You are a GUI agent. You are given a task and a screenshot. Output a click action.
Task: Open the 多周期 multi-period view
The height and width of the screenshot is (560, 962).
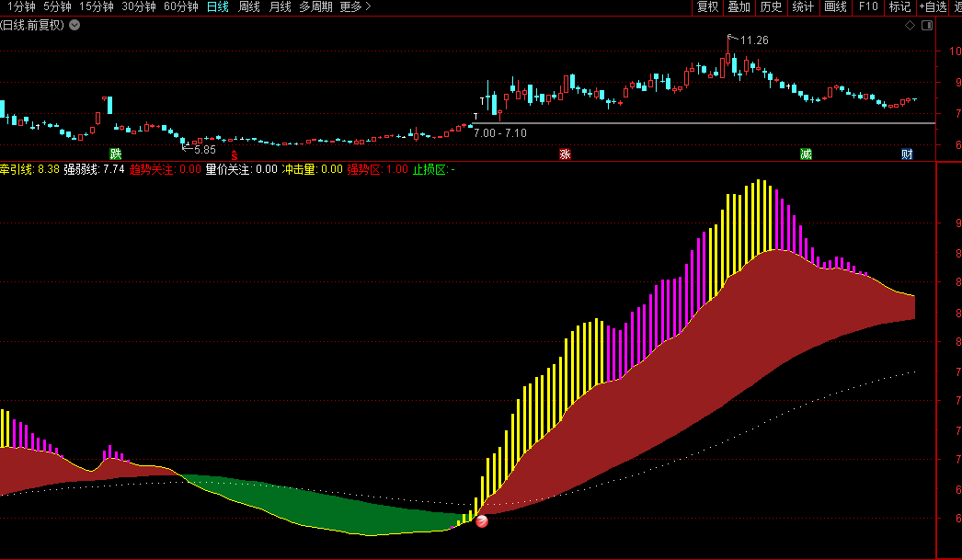pos(315,7)
